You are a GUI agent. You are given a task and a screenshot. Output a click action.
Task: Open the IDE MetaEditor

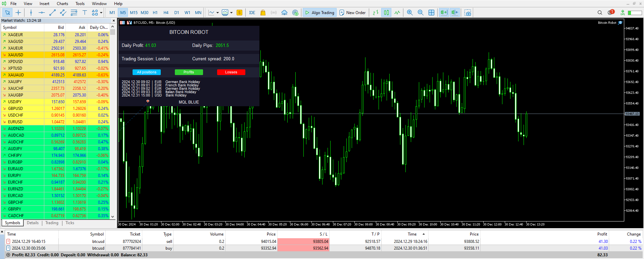coord(252,13)
